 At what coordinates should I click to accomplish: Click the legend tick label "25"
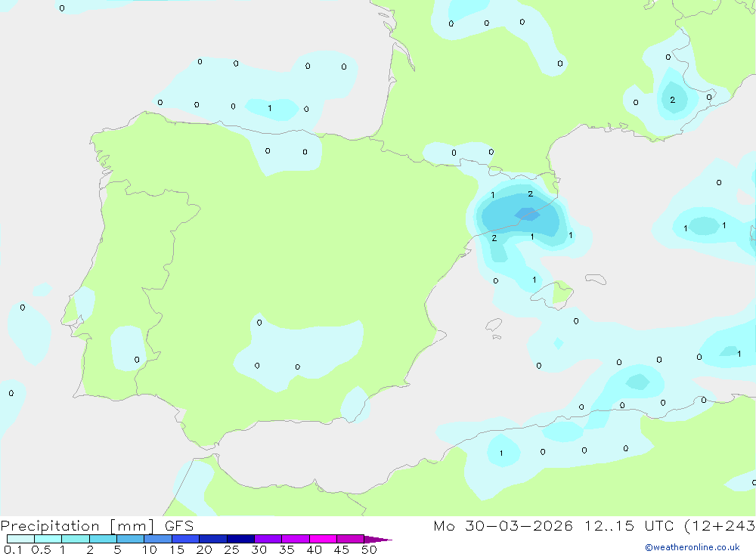(x=232, y=549)
